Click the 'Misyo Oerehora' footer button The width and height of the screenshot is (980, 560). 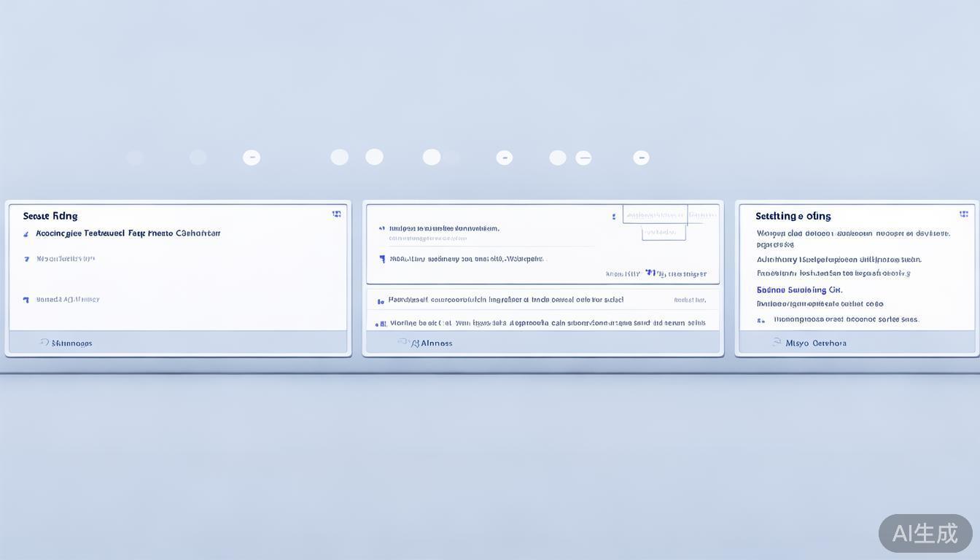[x=815, y=343]
